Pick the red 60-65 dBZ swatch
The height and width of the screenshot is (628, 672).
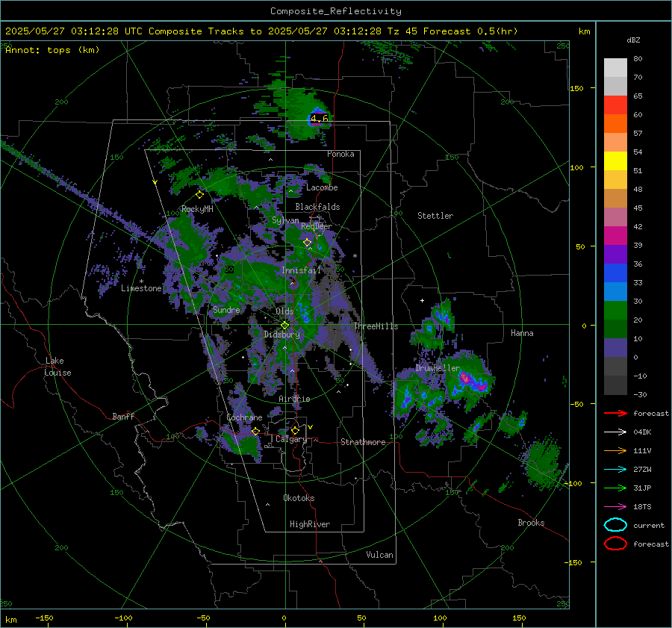tap(615, 105)
